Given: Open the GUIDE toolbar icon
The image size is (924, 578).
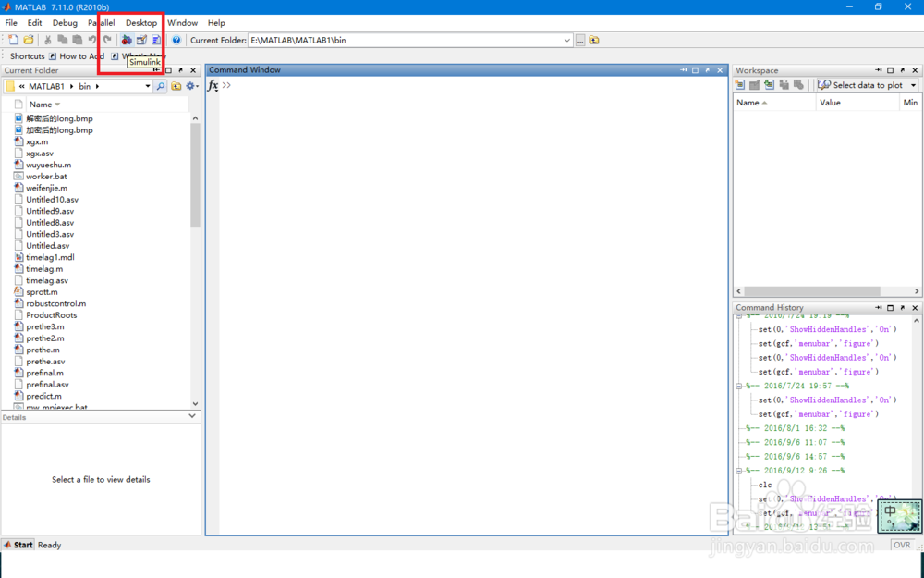Looking at the screenshot, I should tap(141, 40).
